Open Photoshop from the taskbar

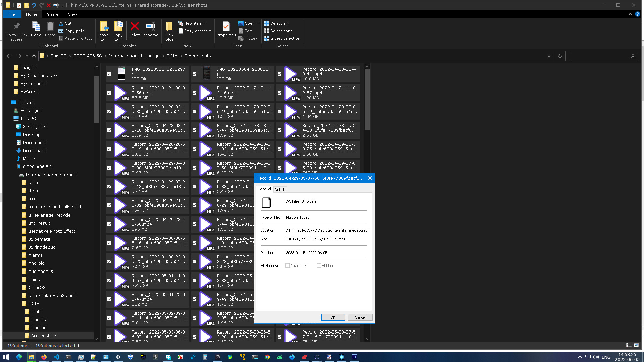click(x=354, y=357)
